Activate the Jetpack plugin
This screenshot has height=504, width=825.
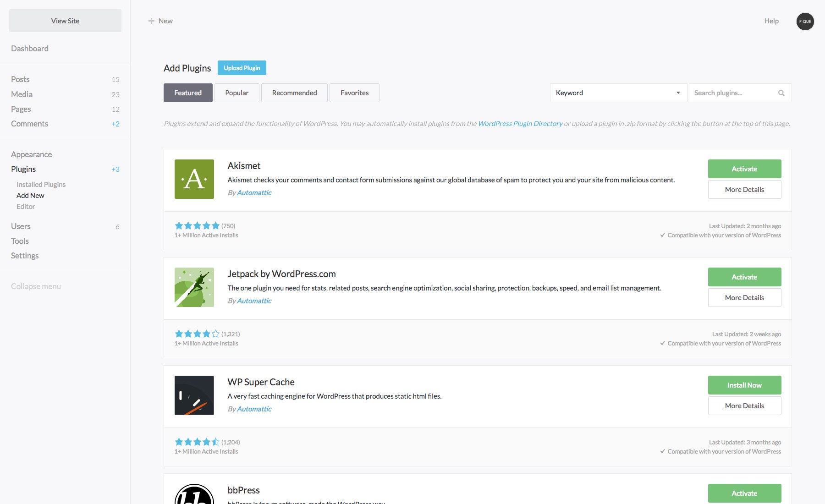tap(744, 277)
